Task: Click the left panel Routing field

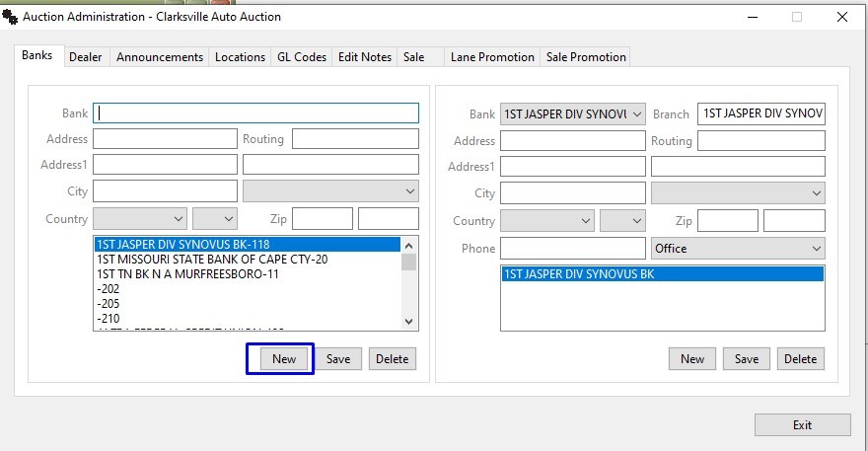Action: click(x=355, y=139)
